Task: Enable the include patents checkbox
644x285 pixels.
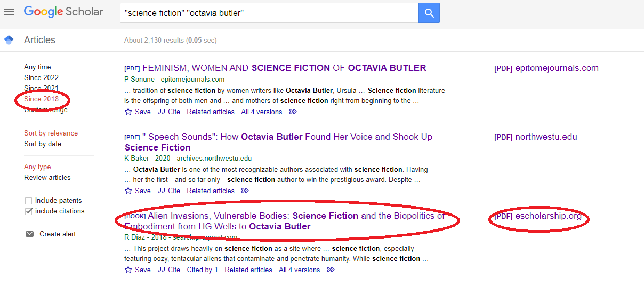Action: point(29,201)
